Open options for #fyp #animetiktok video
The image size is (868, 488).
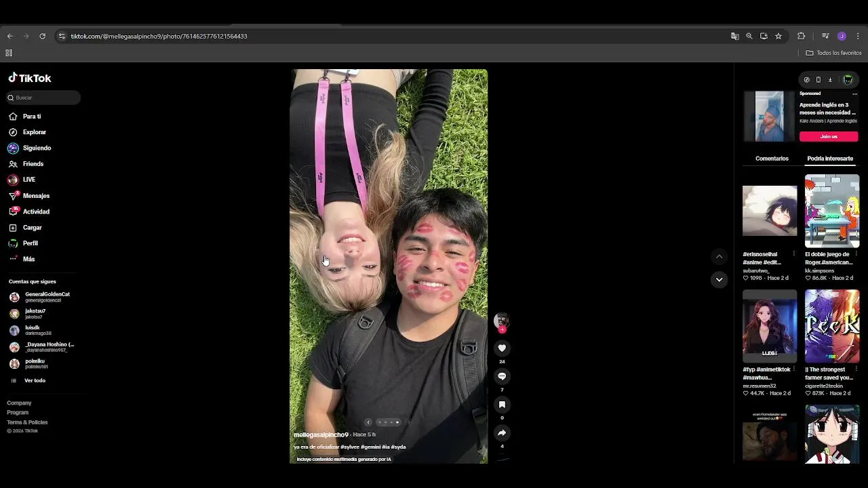click(793, 369)
